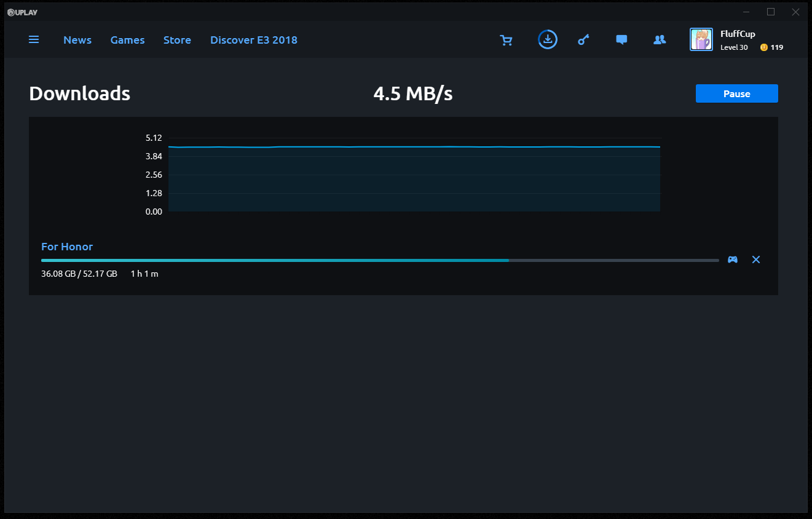
Task: Click the 4.5 MB/s speed readout
Action: (x=413, y=93)
